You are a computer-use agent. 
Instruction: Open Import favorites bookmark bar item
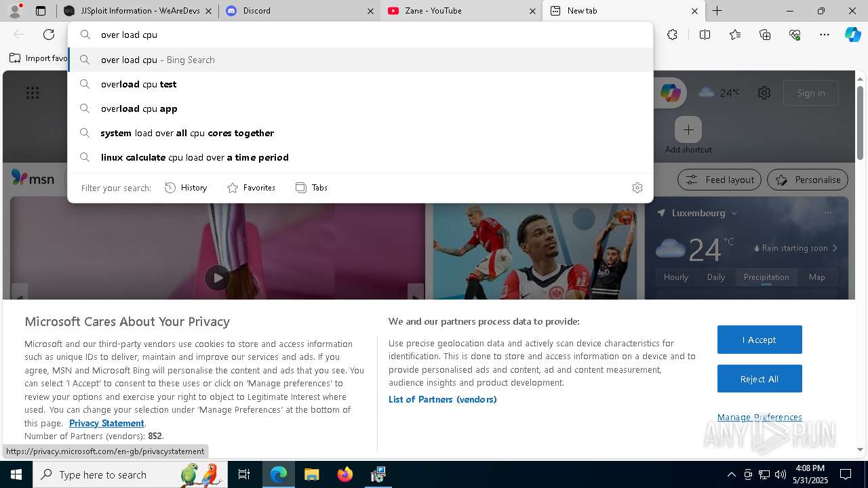click(38, 58)
